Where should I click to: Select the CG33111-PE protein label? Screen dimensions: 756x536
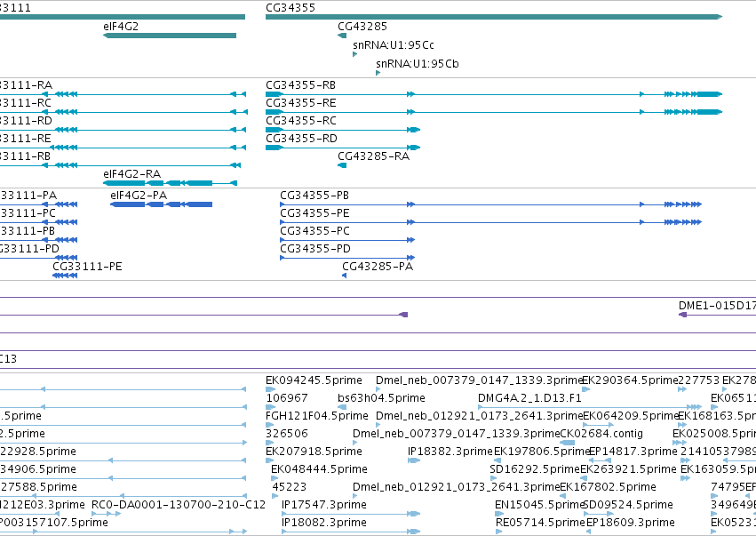pos(87,267)
